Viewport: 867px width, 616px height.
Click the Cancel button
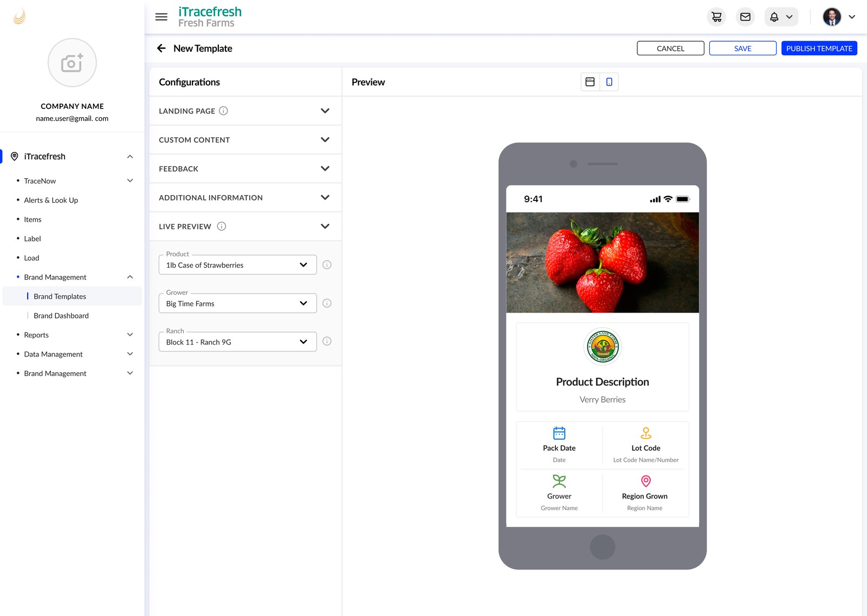tap(670, 48)
